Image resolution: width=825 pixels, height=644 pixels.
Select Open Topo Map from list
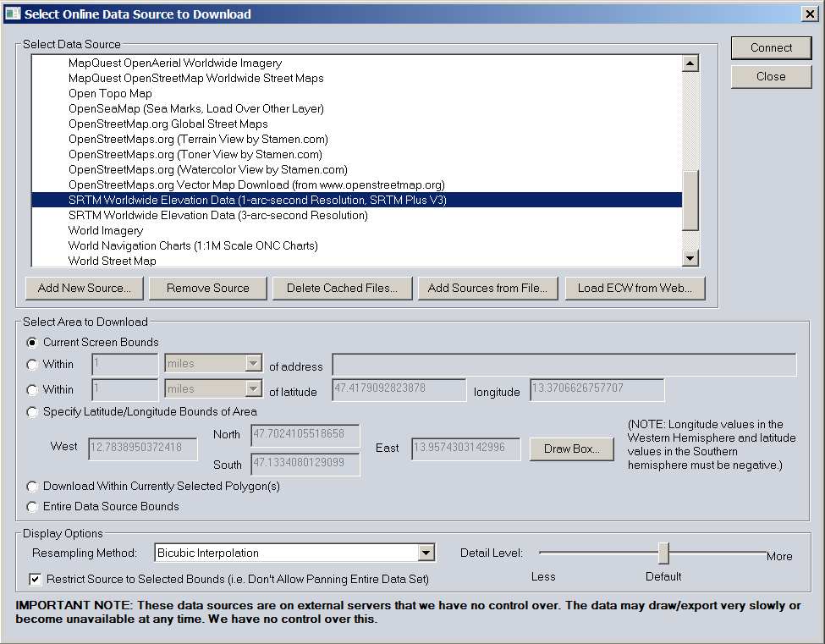pos(110,94)
